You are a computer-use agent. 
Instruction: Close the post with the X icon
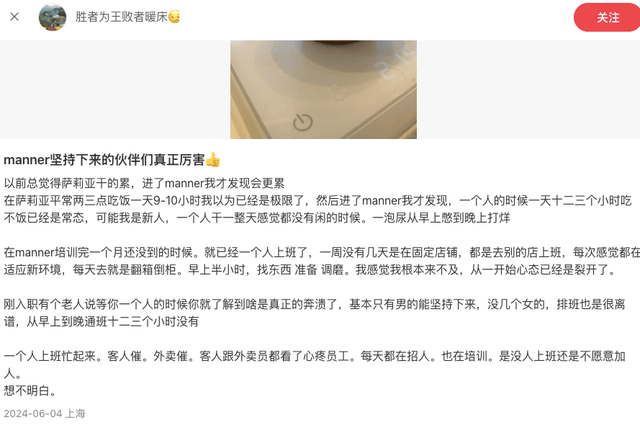point(14,17)
